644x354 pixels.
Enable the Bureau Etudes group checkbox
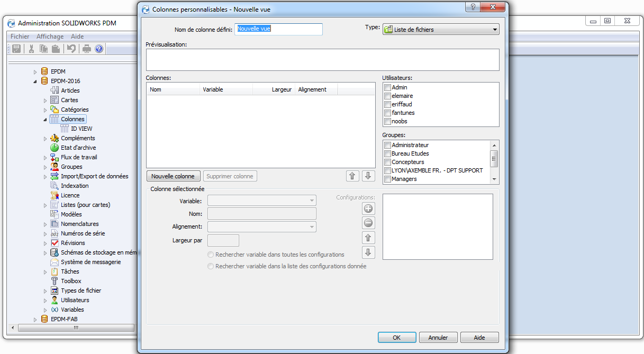tap(388, 153)
